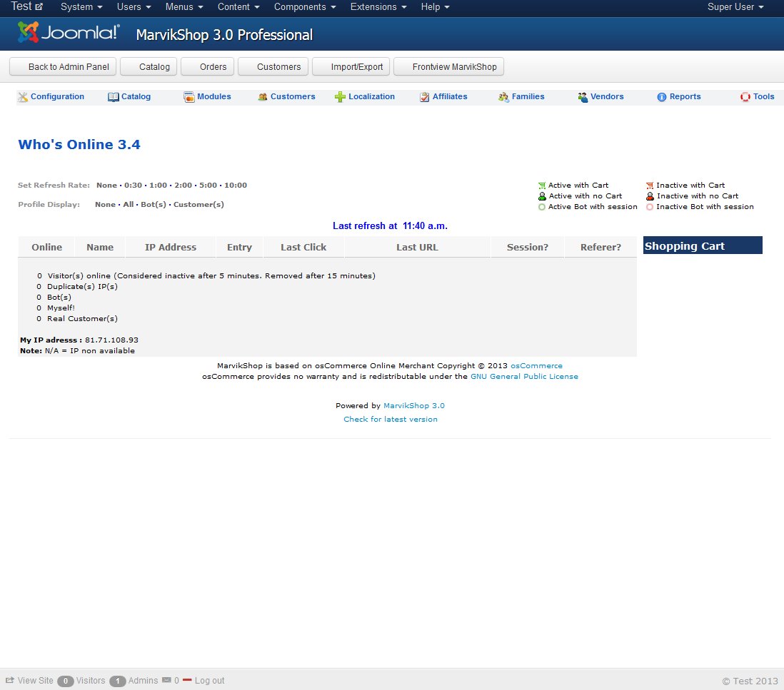Expand the Content dropdown

tap(238, 7)
